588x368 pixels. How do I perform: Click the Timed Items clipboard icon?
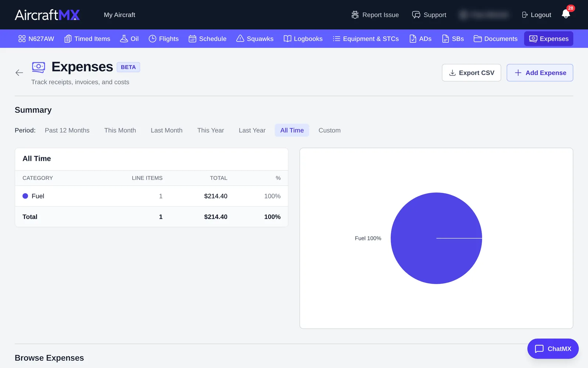68,39
